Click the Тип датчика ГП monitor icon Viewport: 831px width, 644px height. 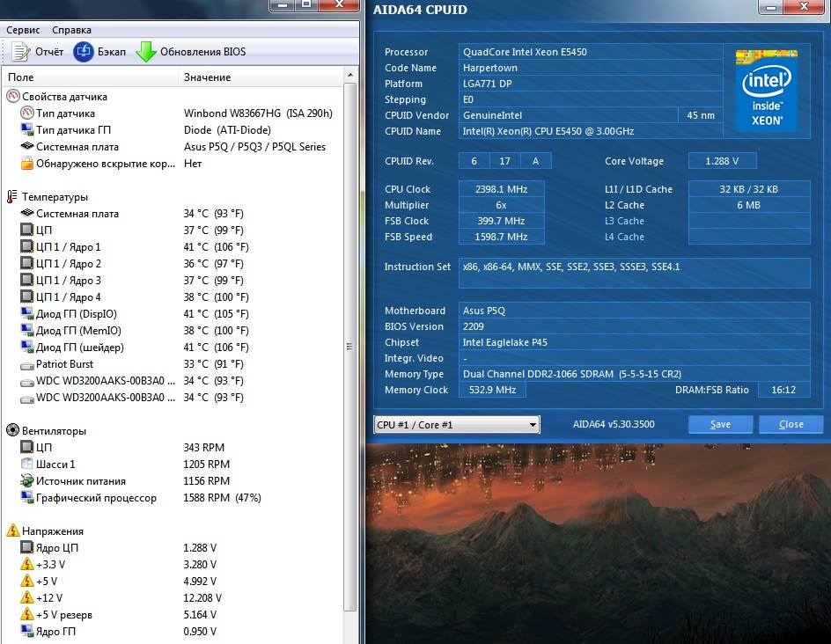pyautogui.click(x=27, y=129)
